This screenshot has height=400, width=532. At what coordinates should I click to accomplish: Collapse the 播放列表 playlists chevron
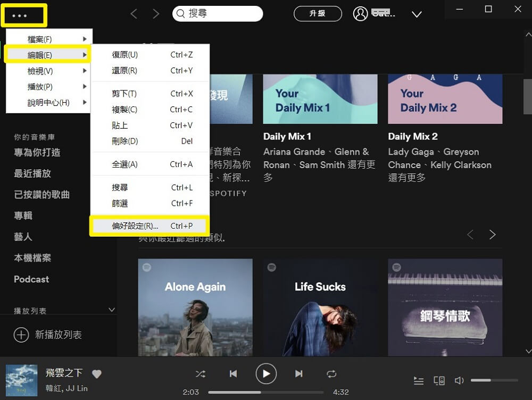click(x=112, y=310)
